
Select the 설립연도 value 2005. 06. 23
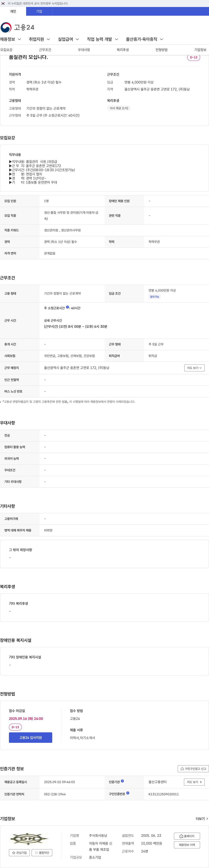[x=151, y=836]
